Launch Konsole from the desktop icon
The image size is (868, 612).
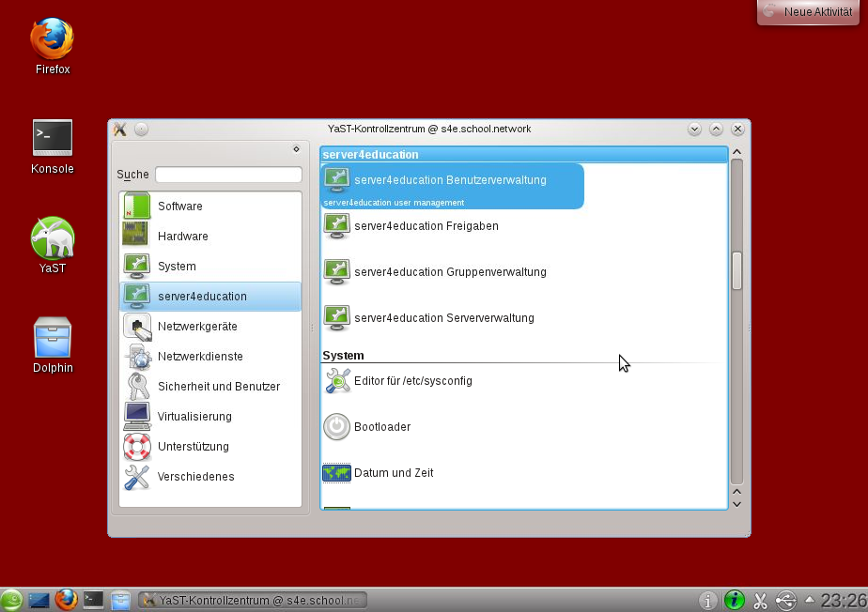tap(52, 137)
